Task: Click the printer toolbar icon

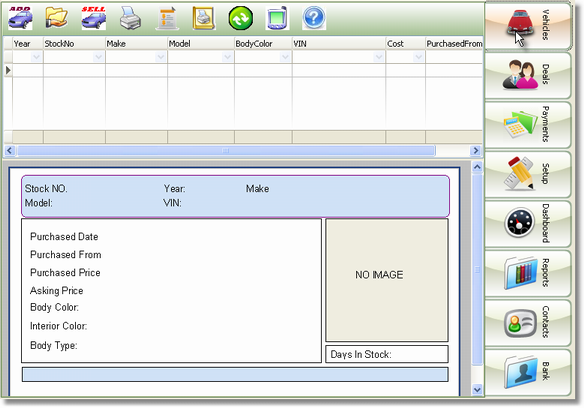Action: (130, 18)
